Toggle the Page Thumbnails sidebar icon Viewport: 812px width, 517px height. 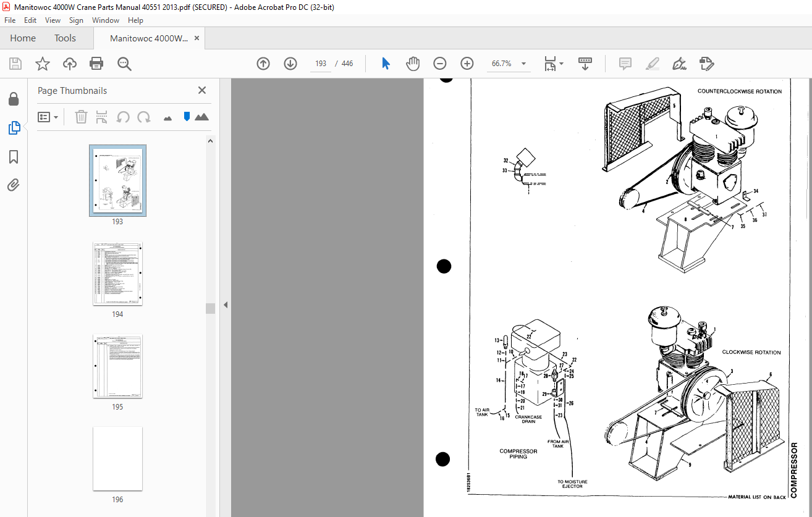point(14,128)
